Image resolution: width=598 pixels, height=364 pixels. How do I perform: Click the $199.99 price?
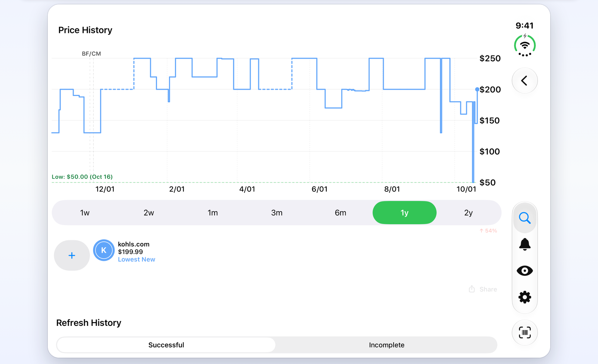(x=130, y=252)
